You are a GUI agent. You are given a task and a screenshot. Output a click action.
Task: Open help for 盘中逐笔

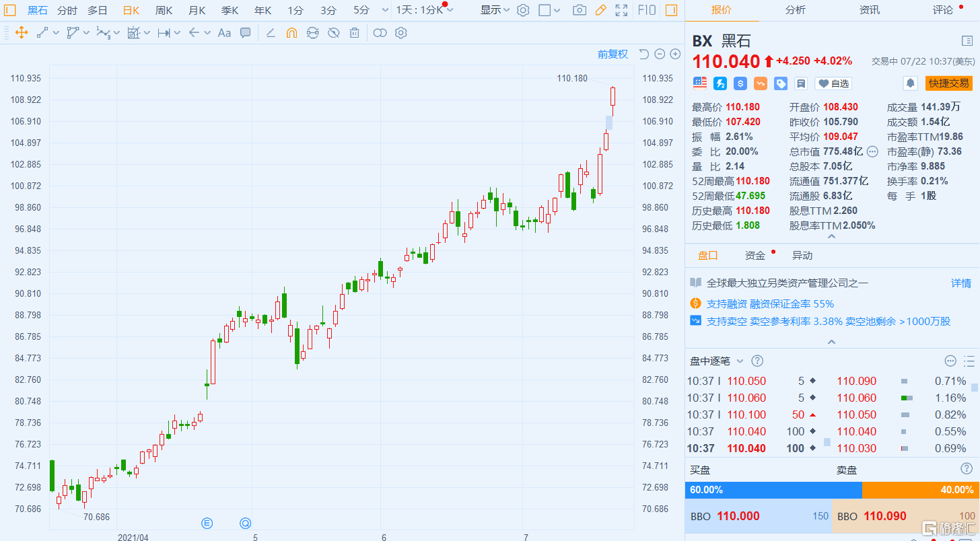coord(757,361)
